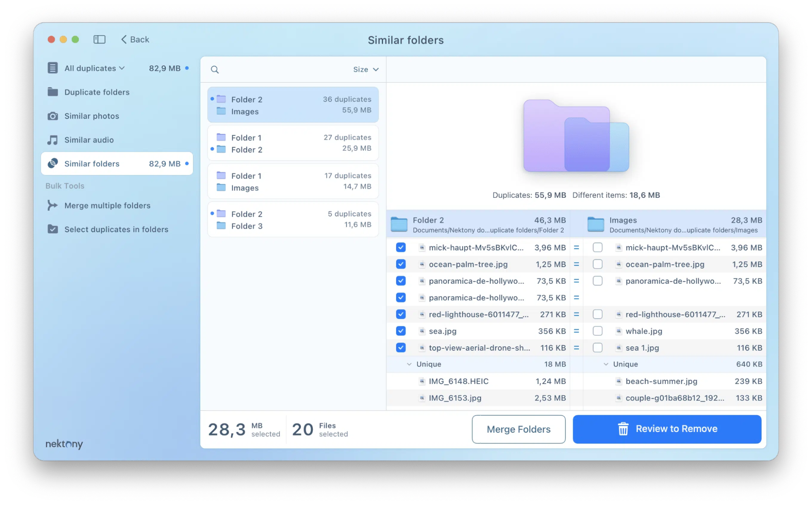Viewport: 812px width, 505px height.
Task: Click the Merge Folders button
Action: (x=518, y=429)
